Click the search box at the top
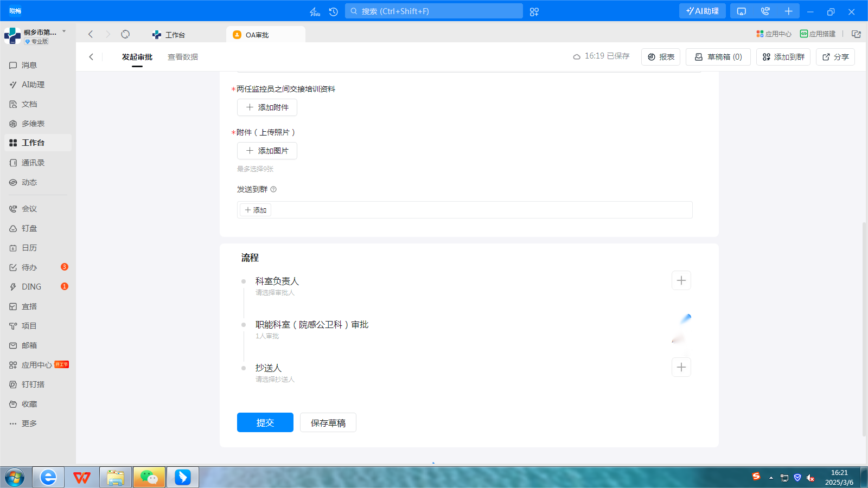 [x=433, y=11]
